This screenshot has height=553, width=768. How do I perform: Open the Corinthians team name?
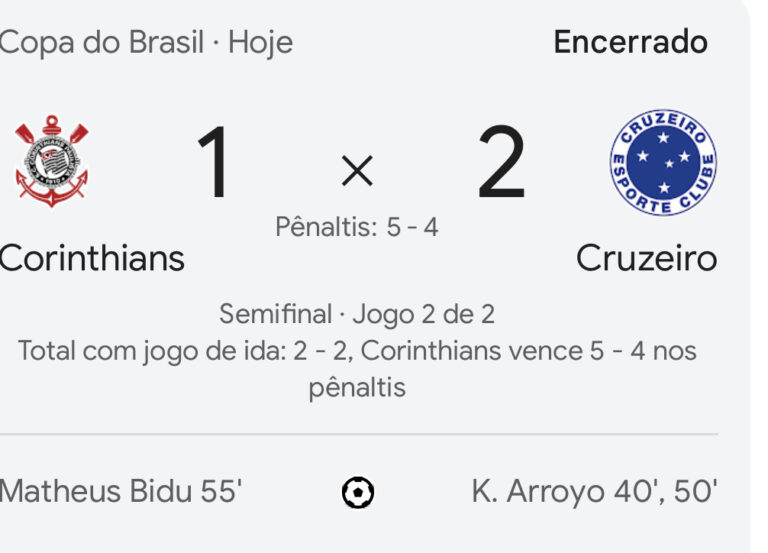coord(91,258)
